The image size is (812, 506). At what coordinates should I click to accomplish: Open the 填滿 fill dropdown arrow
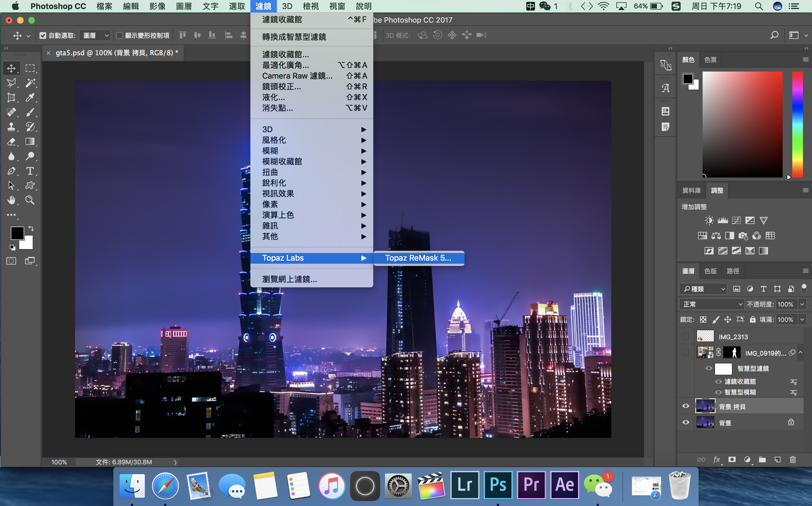(x=802, y=319)
